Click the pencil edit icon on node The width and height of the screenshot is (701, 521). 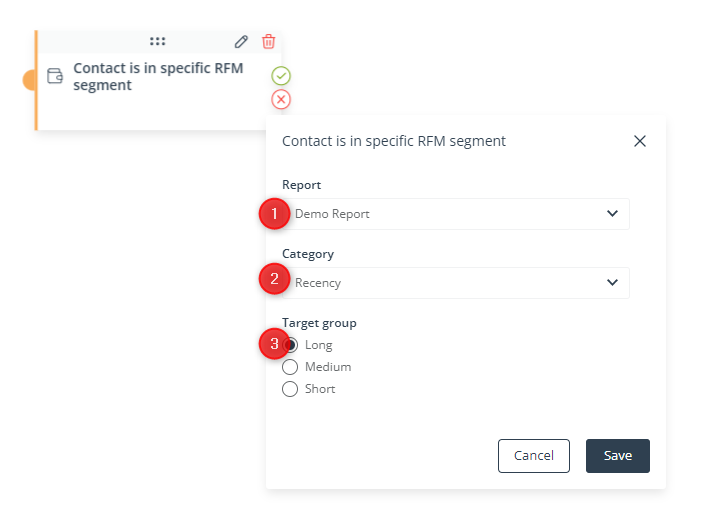point(241,42)
